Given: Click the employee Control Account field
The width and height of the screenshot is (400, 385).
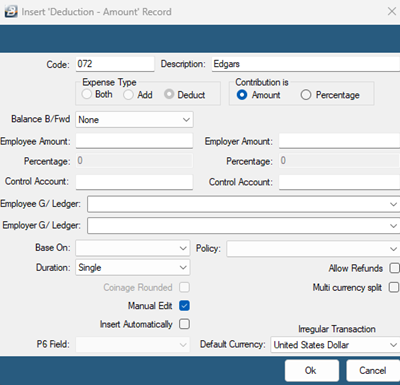Looking at the screenshot, I should click(x=134, y=182).
